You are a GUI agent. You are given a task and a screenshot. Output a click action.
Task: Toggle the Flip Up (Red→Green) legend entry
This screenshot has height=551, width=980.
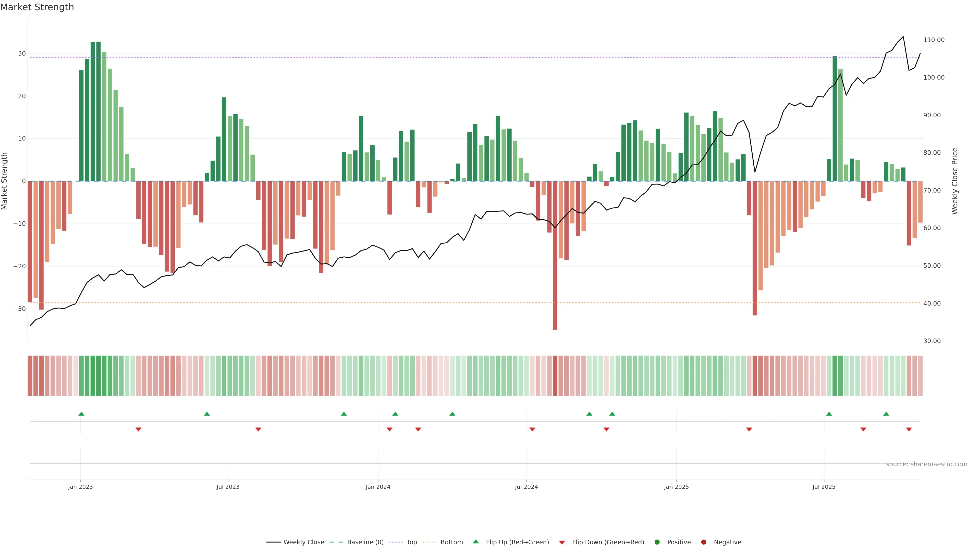(x=517, y=542)
